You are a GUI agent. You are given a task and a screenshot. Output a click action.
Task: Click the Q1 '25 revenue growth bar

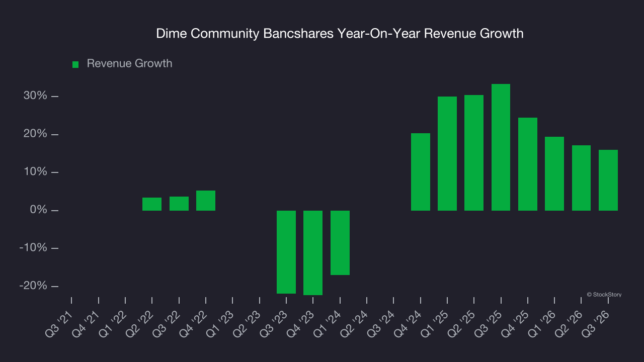click(x=447, y=153)
